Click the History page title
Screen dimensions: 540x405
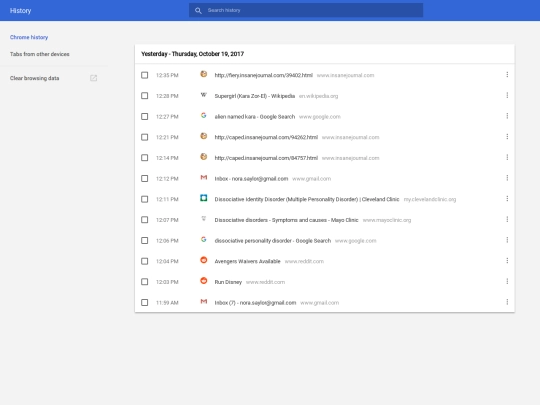pyautogui.click(x=20, y=11)
